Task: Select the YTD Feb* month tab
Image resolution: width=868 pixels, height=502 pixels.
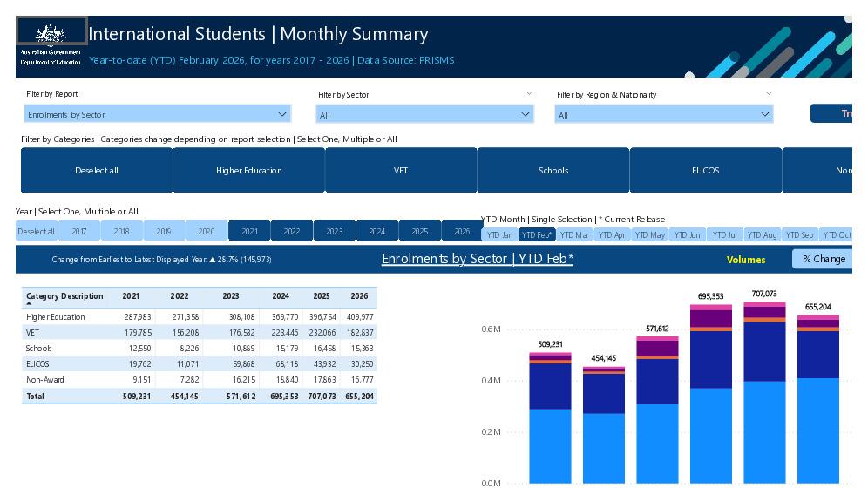Action: [537, 234]
